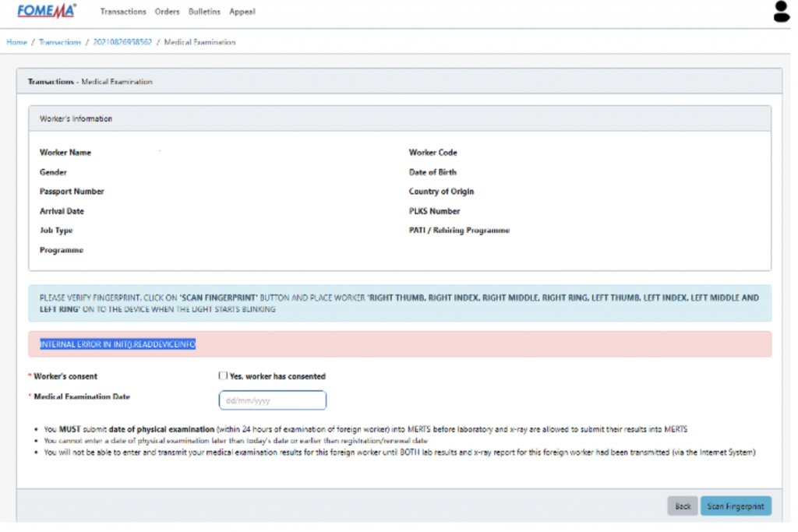Click the fingerprint verification instruction banner
798x532 pixels.
pos(399,303)
